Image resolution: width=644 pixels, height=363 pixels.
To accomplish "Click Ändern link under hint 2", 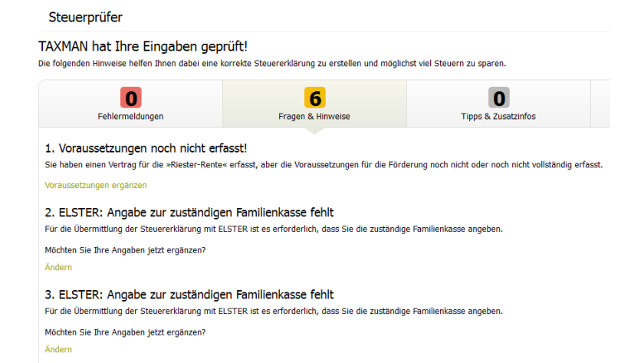I will coord(58,267).
